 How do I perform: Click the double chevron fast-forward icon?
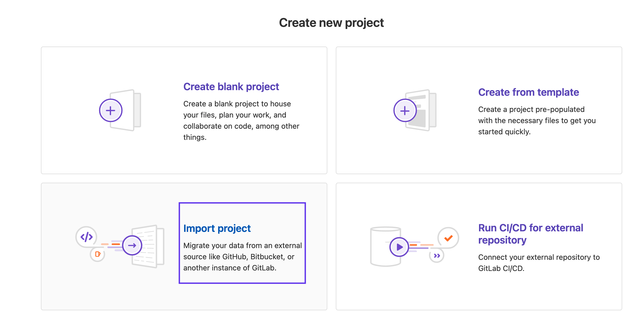(x=437, y=256)
